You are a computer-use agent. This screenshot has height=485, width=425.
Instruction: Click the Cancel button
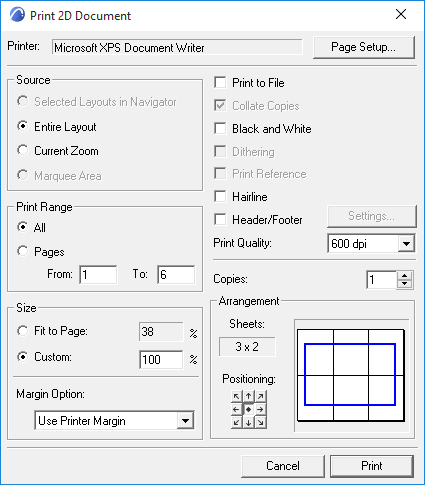pyautogui.click(x=283, y=466)
